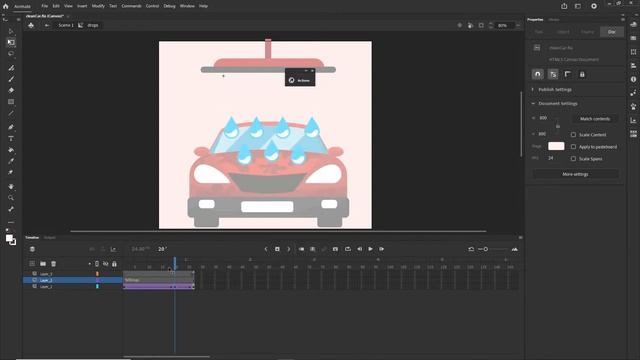Open the Window menu
This screenshot has width=640, height=360.
187,6
